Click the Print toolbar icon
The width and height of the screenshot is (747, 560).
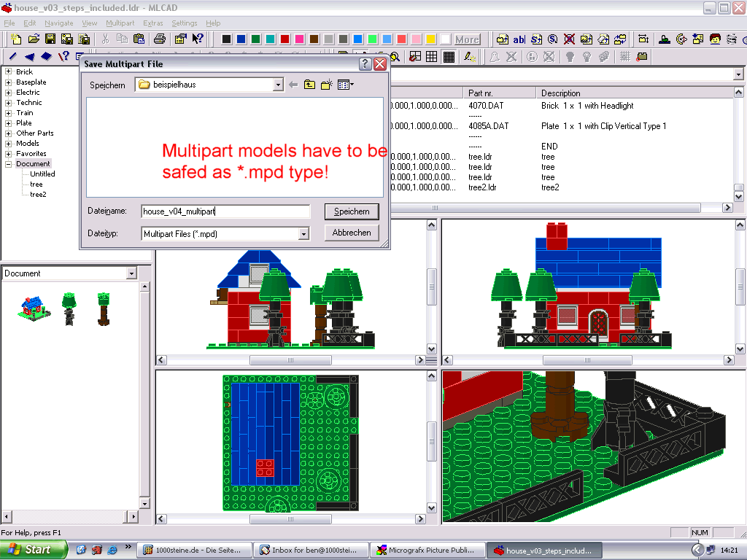tap(160, 39)
